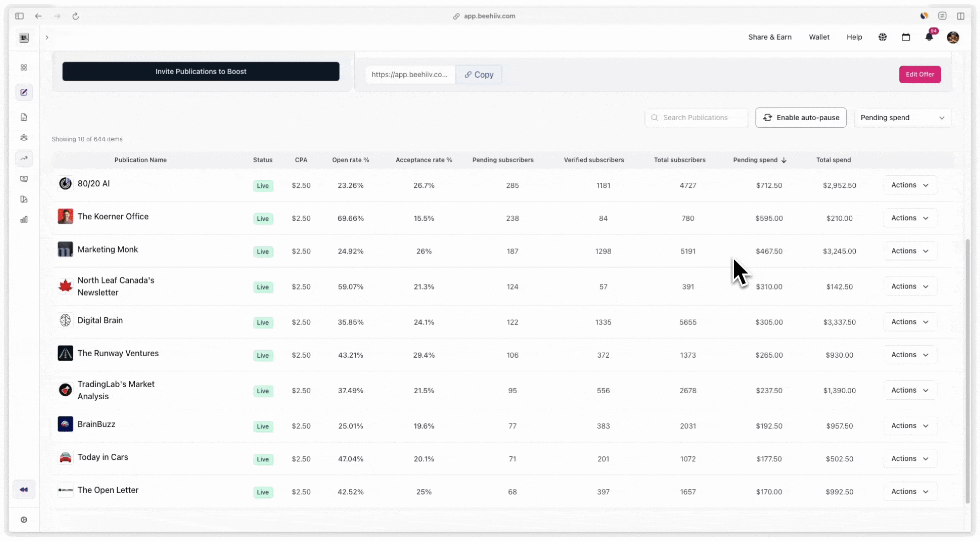Viewport: 980px width, 541px height.
Task: Open the notifications bell icon
Action: pos(929,37)
